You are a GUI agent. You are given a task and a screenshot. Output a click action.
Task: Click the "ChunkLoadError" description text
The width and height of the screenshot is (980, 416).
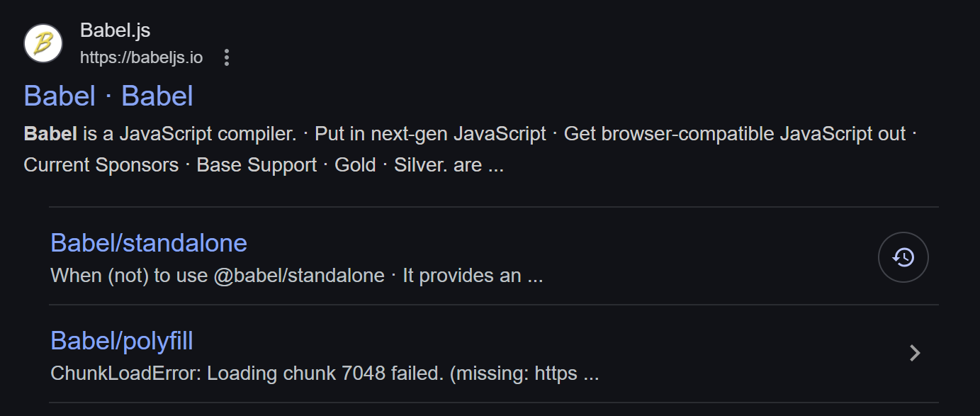click(125, 373)
